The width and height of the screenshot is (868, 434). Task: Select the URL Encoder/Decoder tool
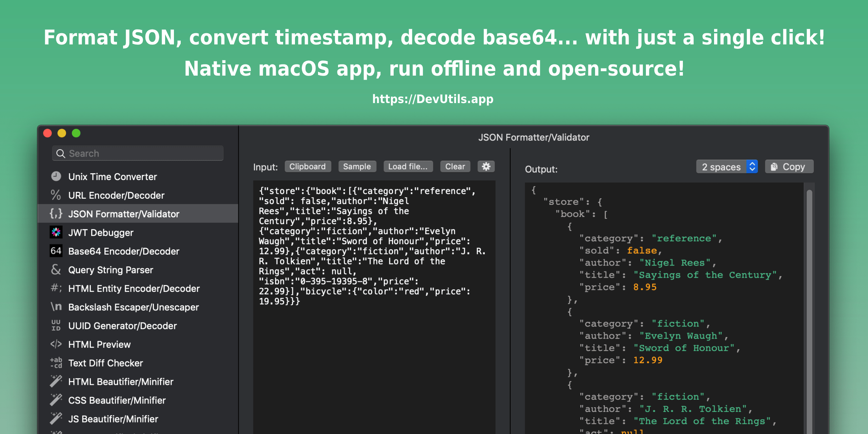(x=118, y=195)
